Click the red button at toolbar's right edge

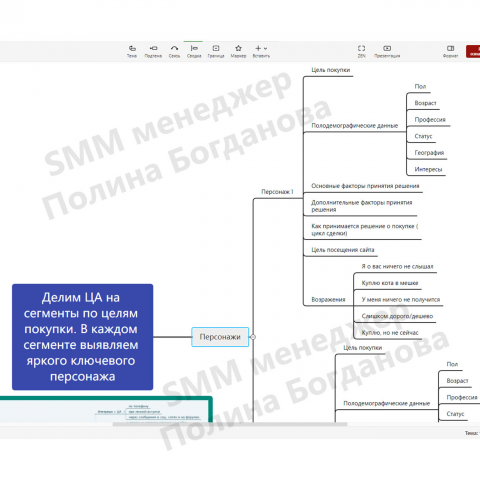[x=473, y=51]
